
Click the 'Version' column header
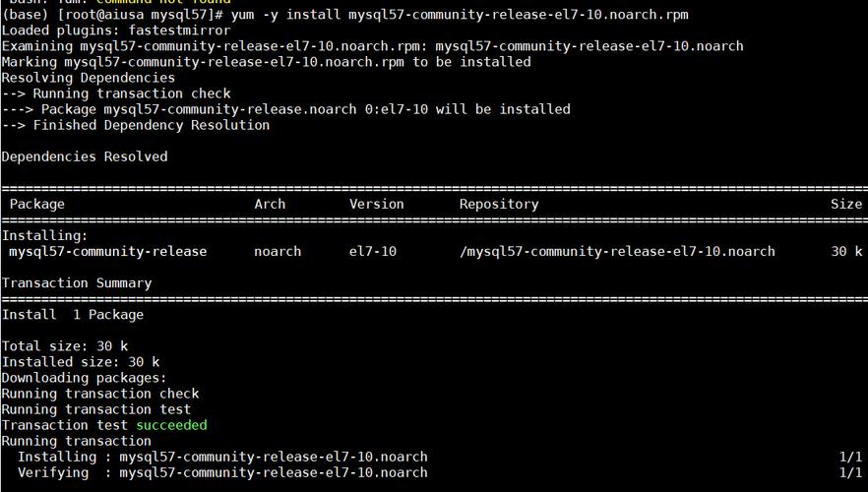click(x=376, y=204)
